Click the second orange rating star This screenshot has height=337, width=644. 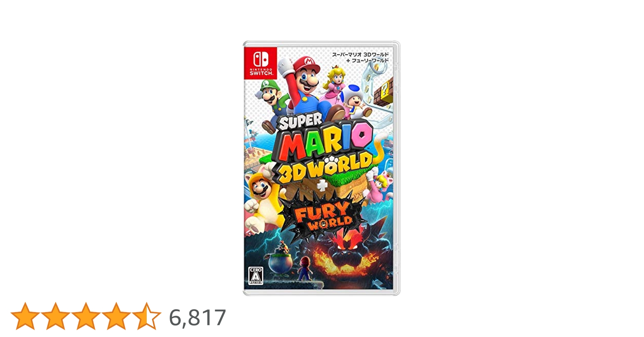56,316
